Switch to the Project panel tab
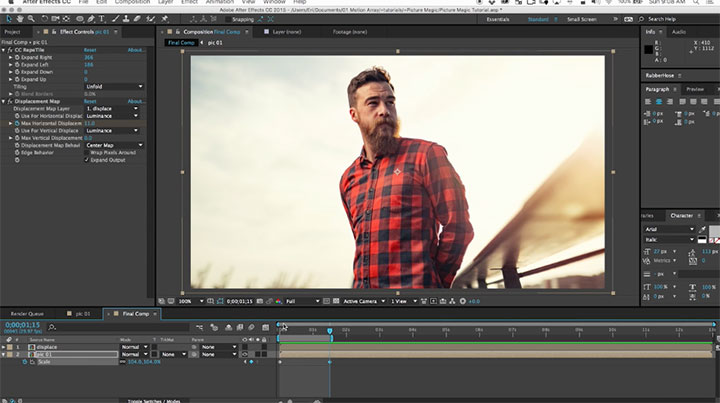The image size is (720, 403). (12, 32)
